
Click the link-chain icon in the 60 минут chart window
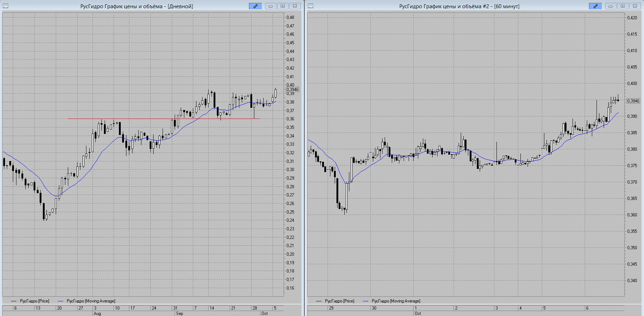[x=595, y=6]
